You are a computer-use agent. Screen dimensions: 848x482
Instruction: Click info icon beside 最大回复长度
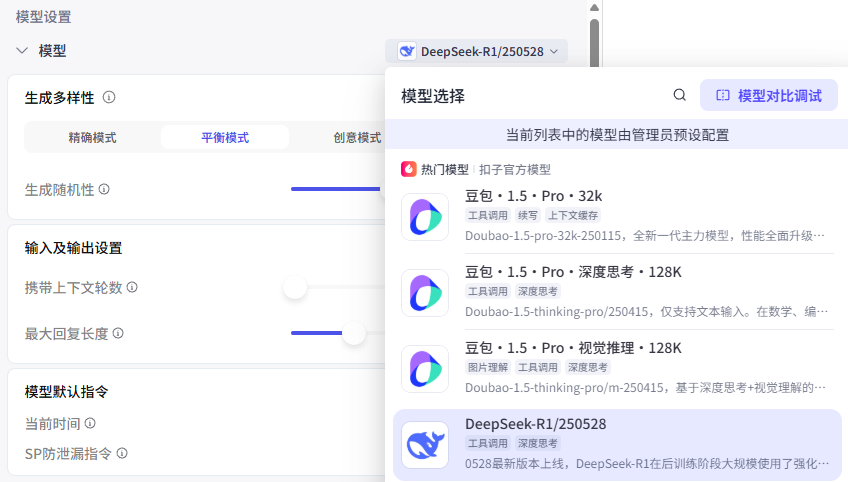pyautogui.click(x=118, y=333)
